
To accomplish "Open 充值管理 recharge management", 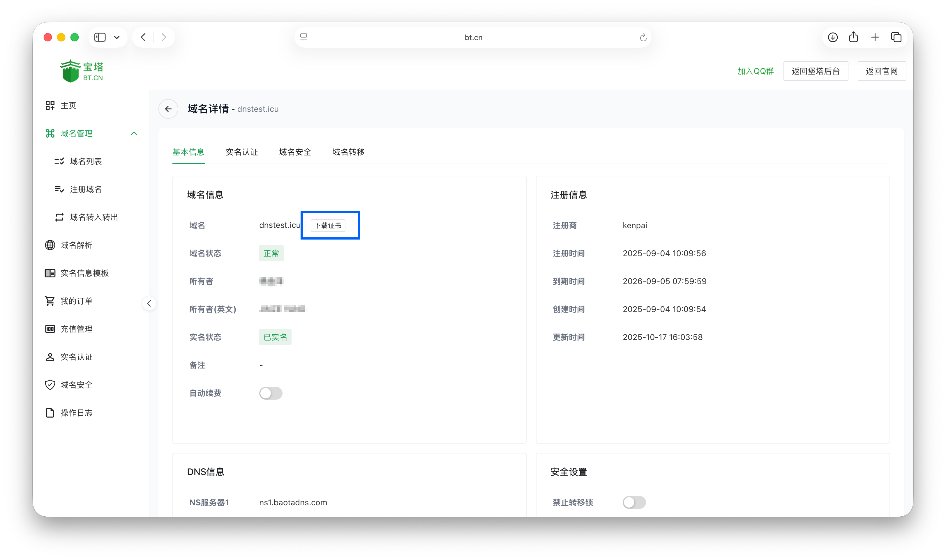I will (77, 329).
